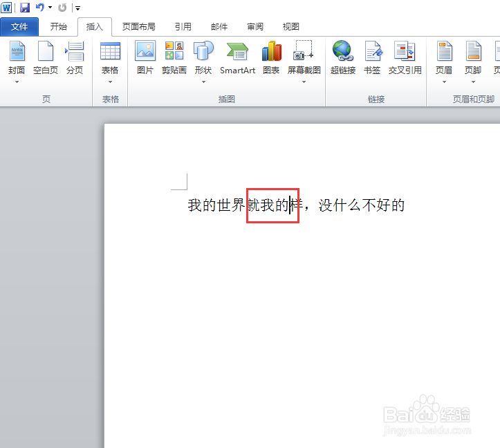Click the Word application icon in the title bar
This screenshot has height=448, width=500.
coord(6,8)
